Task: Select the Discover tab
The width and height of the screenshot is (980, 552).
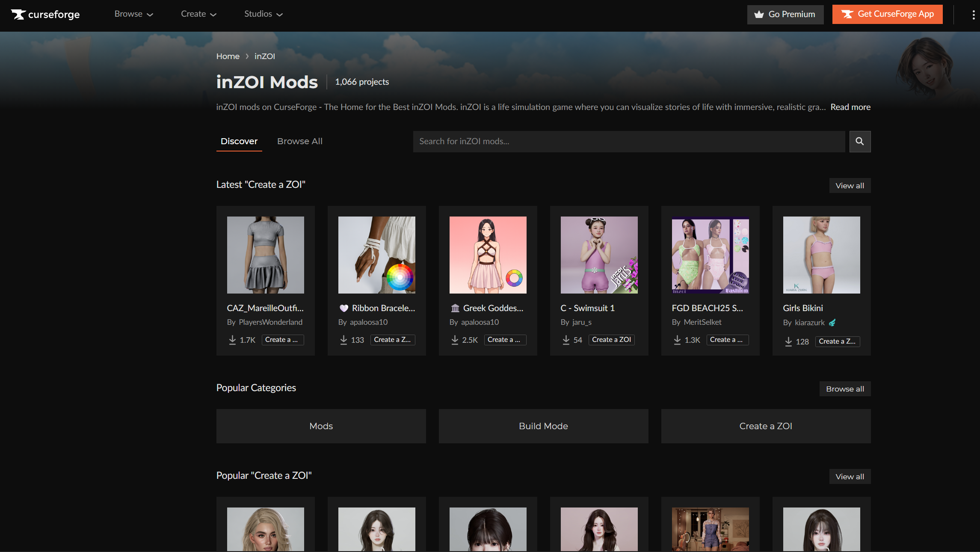Action: pos(239,141)
